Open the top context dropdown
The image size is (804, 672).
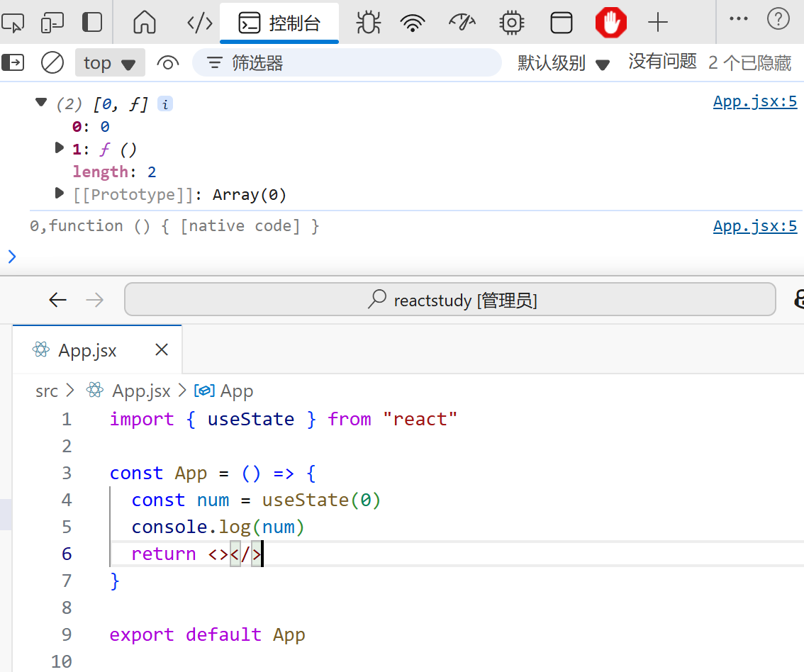[x=110, y=63]
